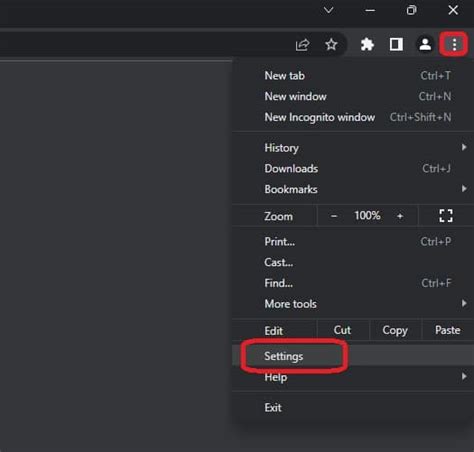Open the Downloads menu entry

[x=353, y=168]
